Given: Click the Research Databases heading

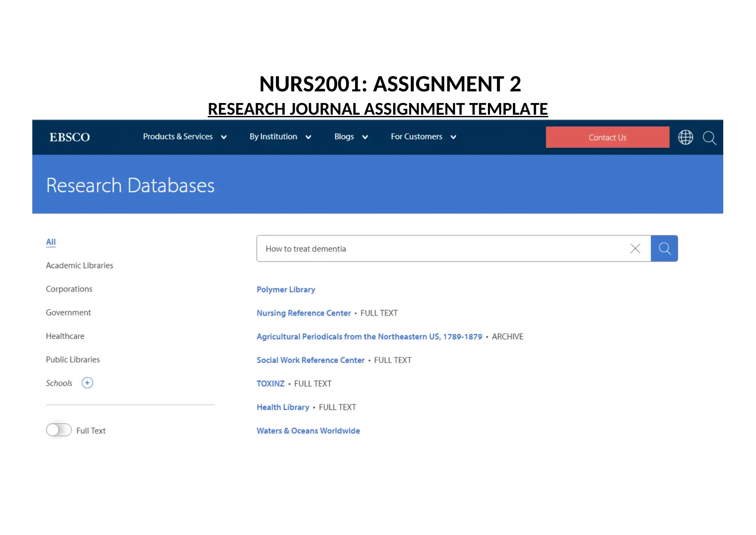Looking at the screenshot, I should pyautogui.click(x=130, y=185).
